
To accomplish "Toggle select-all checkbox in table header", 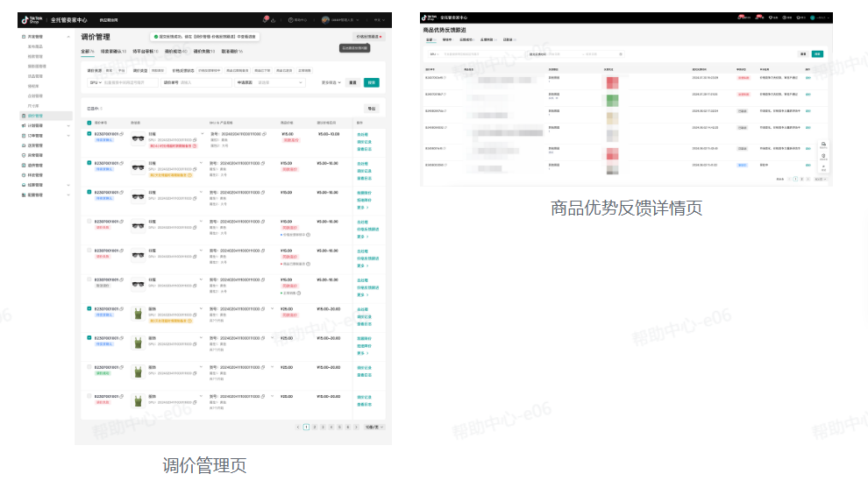I will tap(89, 123).
